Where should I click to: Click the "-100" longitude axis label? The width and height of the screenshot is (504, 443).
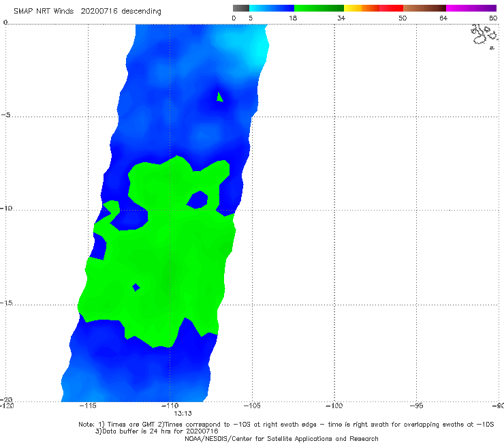click(334, 406)
